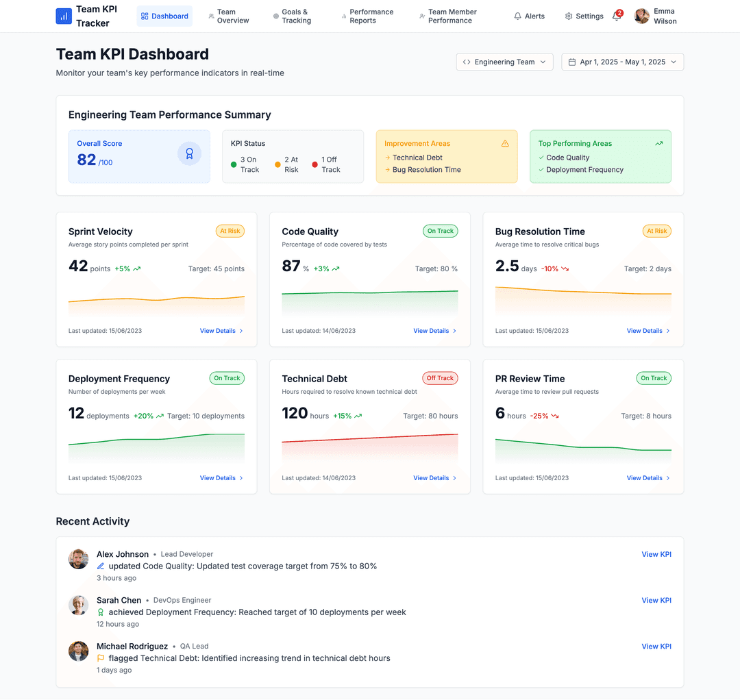This screenshot has width=740, height=700.
Task: Click the medal icon on Sarah Chen's achievement
Action: [x=101, y=612]
